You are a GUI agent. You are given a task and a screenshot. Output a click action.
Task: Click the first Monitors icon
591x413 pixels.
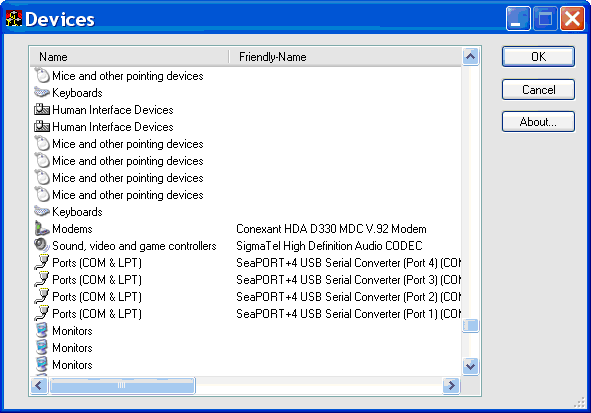pyautogui.click(x=42, y=330)
